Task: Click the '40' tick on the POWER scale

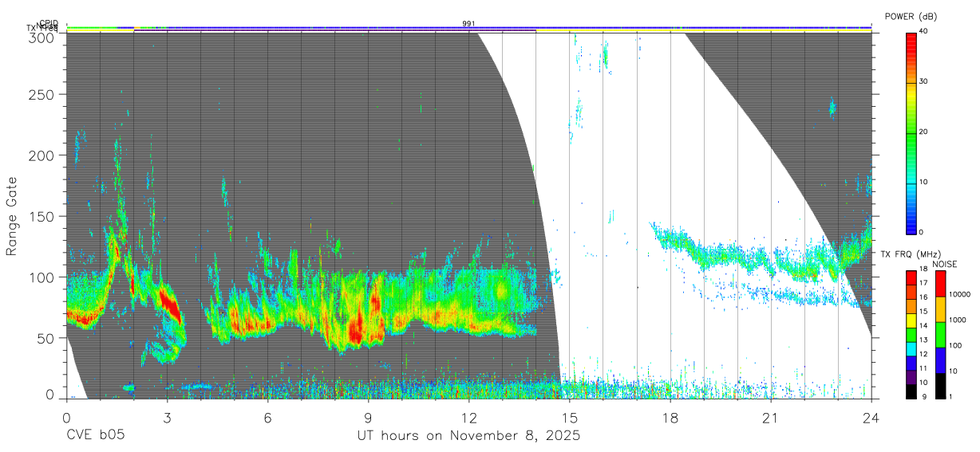Action: pyautogui.click(x=923, y=32)
